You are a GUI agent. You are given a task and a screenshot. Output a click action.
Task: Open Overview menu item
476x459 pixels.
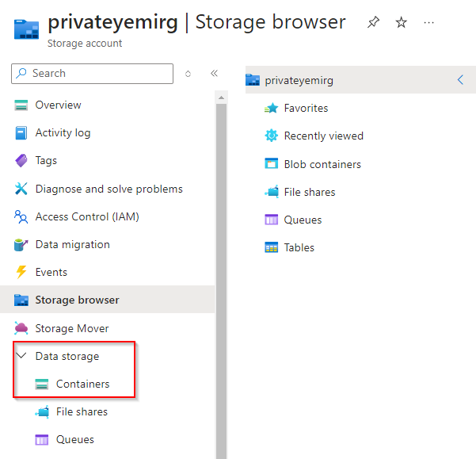(x=58, y=105)
